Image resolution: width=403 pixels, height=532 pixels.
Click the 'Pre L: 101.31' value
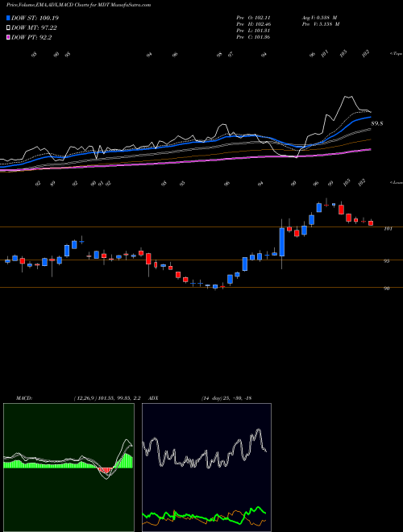pyautogui.click(x=253, y=31)
